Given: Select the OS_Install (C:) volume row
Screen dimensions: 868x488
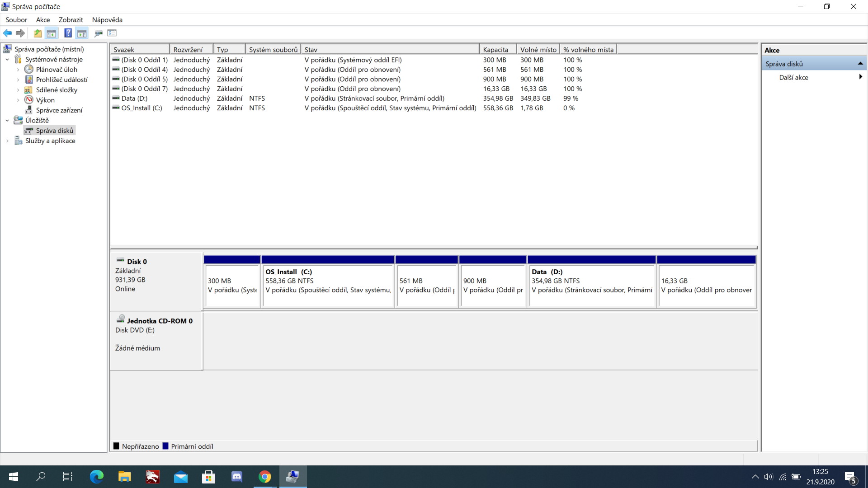Looking at the screenshot, I should pos(142,108).
